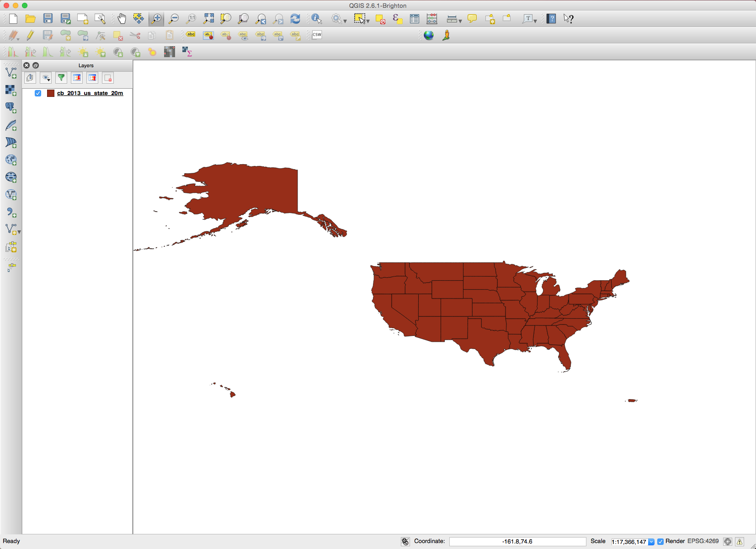This screenshot has width=756, height=549.
Task: Open the attribute table
Action: click(415, 19)
